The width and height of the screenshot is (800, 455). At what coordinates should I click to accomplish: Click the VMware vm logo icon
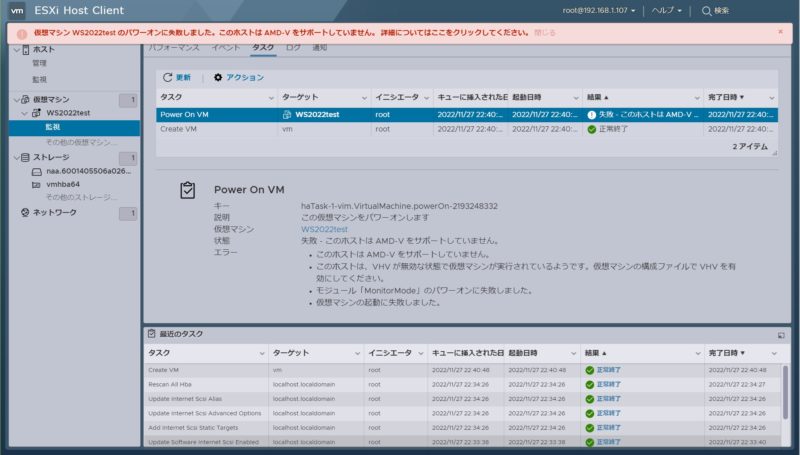(x=17, y=10)
